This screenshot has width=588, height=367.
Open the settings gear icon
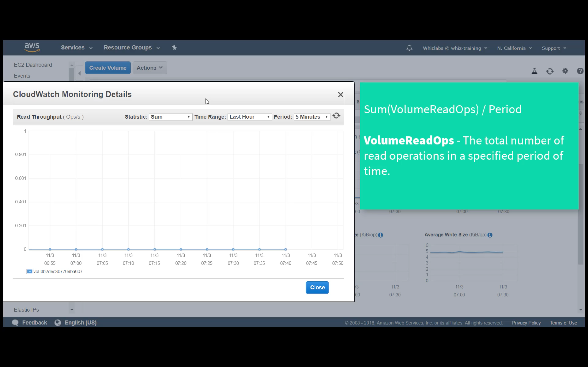pos(565,71)
